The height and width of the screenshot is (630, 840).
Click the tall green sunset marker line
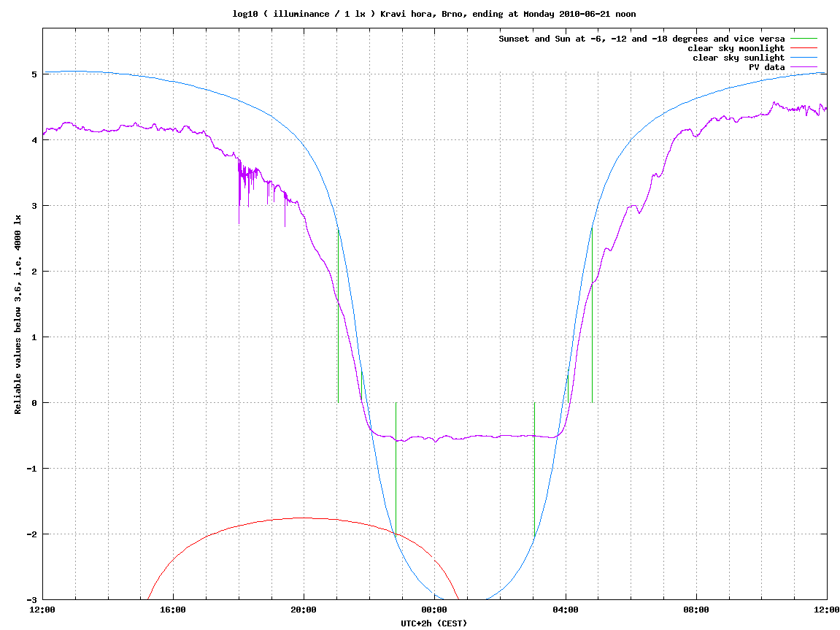(338, 316)
